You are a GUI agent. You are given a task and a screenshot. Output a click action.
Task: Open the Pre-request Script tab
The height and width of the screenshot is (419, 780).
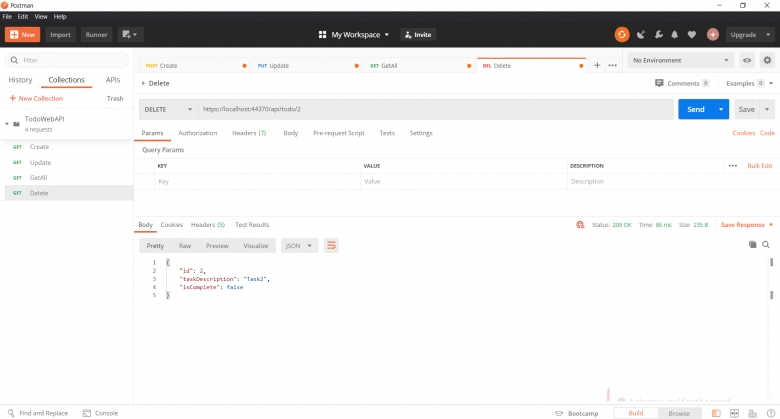(339, 133)
